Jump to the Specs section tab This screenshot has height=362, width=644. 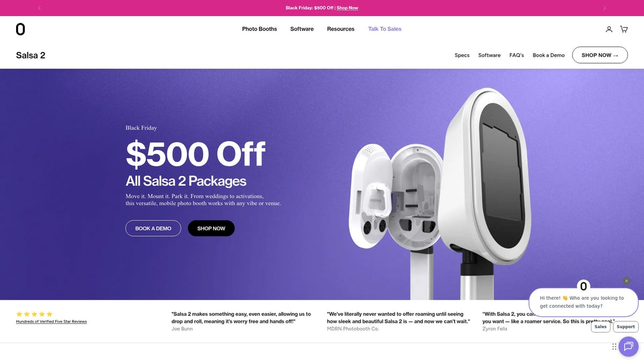click(462, 55)
